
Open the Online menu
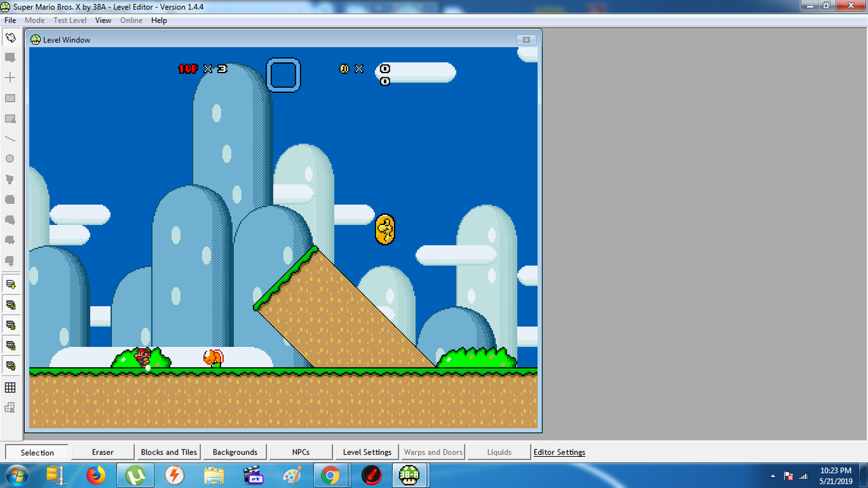(x=132, y=20)
